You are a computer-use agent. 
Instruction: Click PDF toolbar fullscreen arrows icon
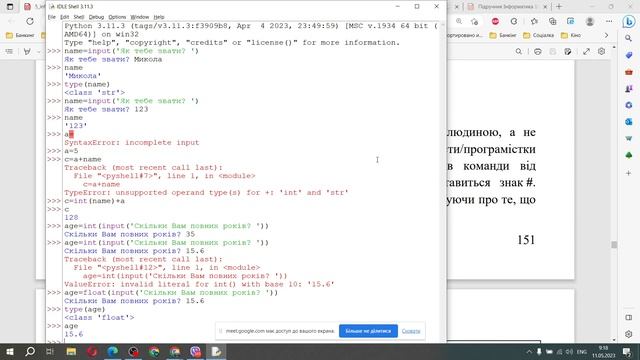tap(587, 51)
